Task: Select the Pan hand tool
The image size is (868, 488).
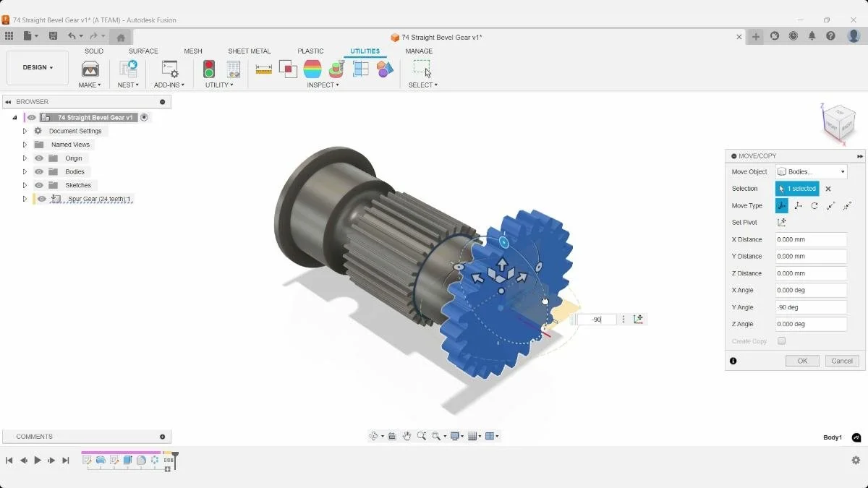Action: (x=407, y=436)
